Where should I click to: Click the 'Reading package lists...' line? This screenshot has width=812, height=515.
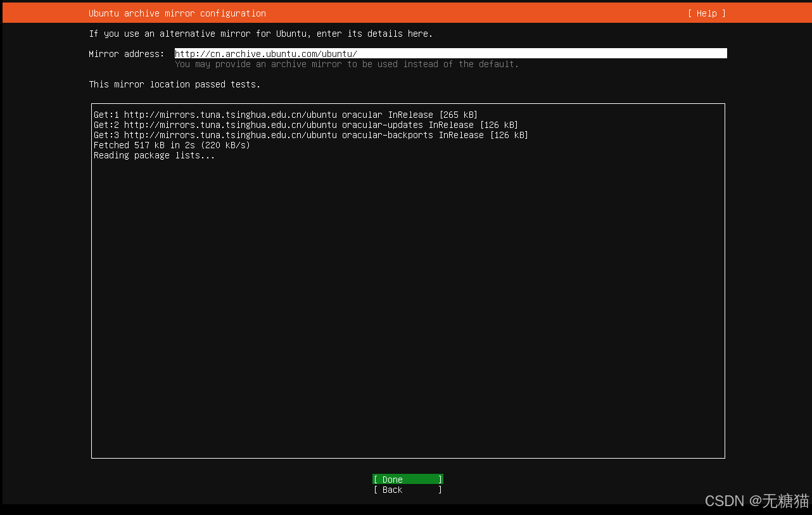(x=154, y=155)
